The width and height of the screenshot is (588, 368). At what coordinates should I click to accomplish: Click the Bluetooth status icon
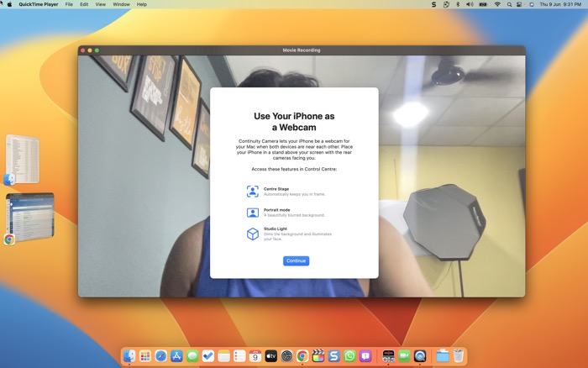click(458, 4)
